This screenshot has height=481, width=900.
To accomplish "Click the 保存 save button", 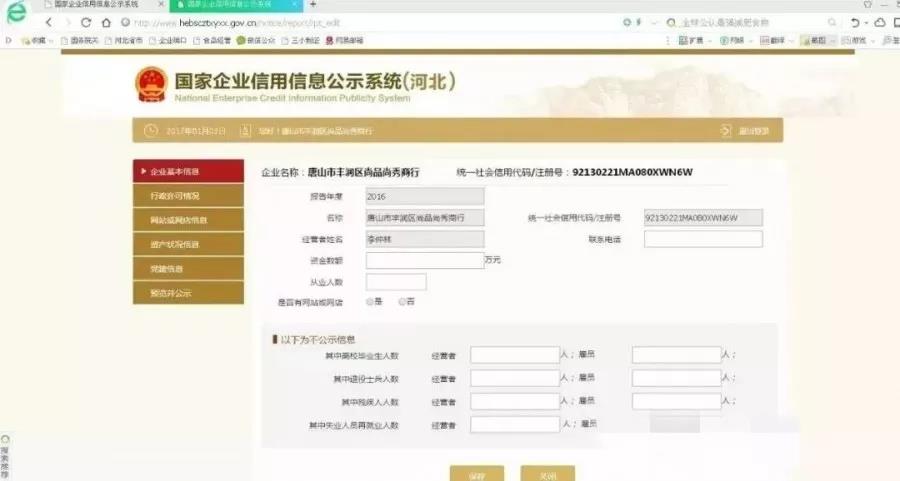I will pyautogui.click(x=477, y=474).
